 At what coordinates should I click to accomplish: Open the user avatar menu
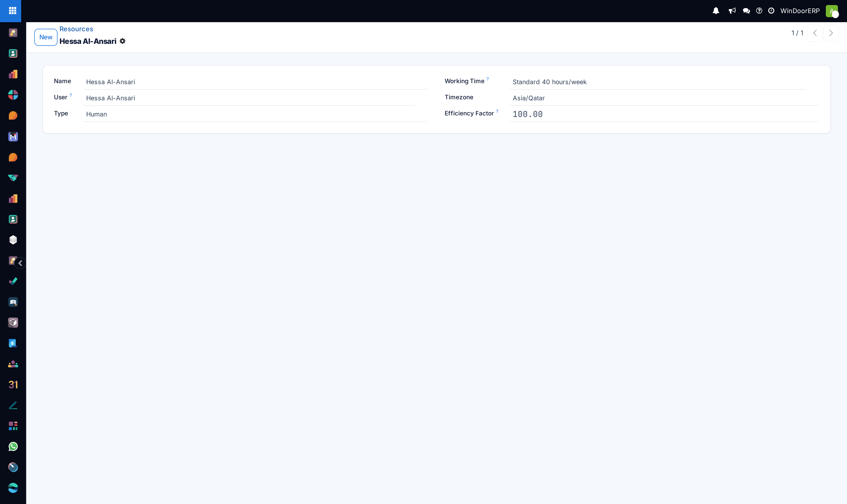pos(832,11)
